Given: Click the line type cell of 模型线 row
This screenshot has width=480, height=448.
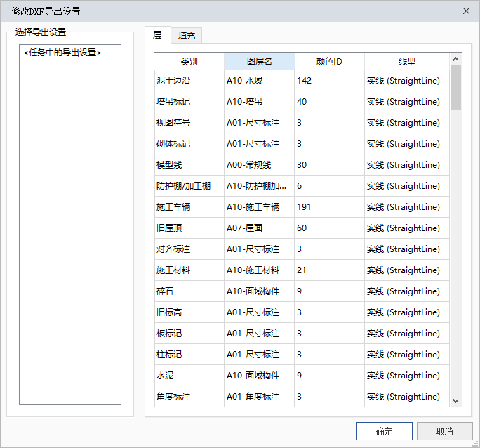Looking at the screenshot, I should (407, 165).
